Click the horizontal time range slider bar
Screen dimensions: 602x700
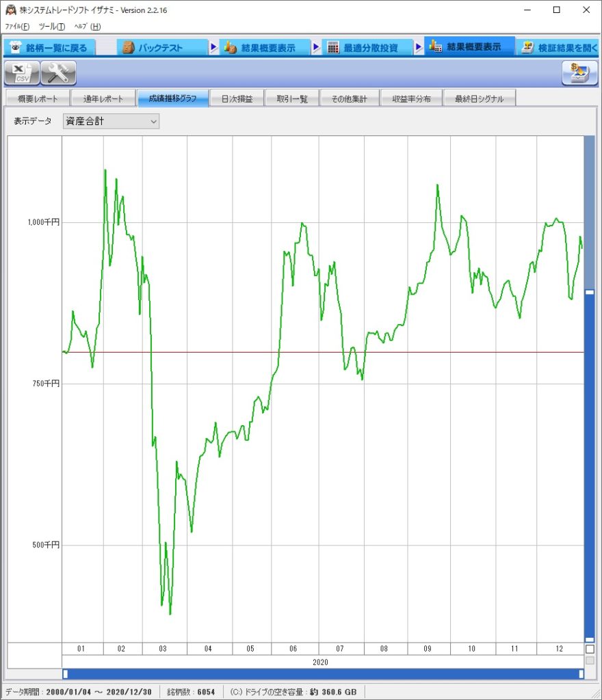pyautogui.click(x=323, y=674)
